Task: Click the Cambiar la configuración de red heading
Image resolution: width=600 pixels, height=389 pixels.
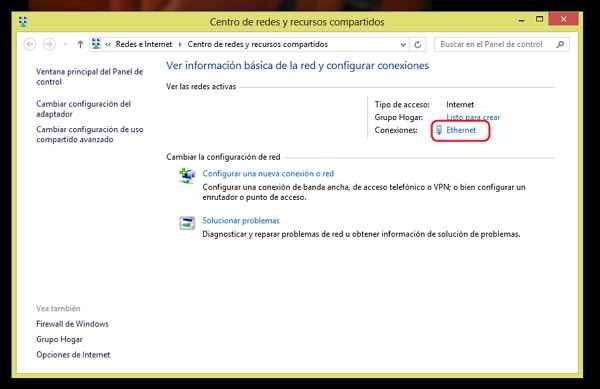Action: pos(223,157)
